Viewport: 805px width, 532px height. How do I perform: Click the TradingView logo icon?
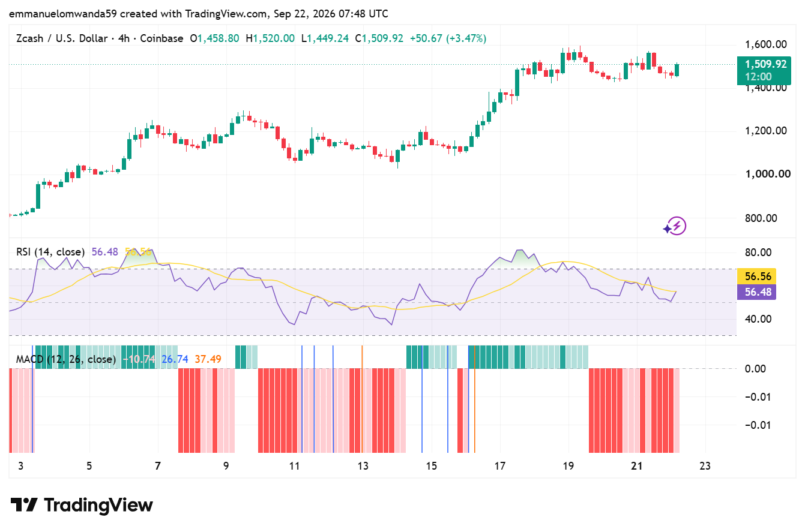(24, 504)
